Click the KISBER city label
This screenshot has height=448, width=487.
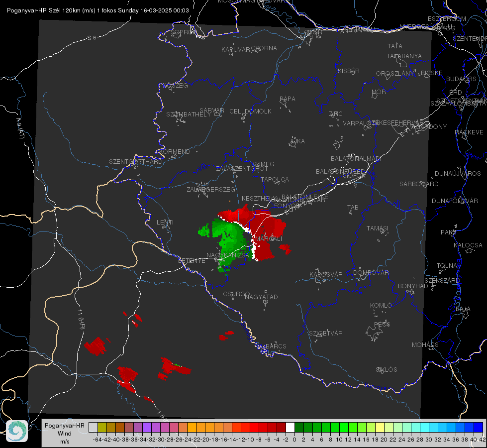coord(349,71)
